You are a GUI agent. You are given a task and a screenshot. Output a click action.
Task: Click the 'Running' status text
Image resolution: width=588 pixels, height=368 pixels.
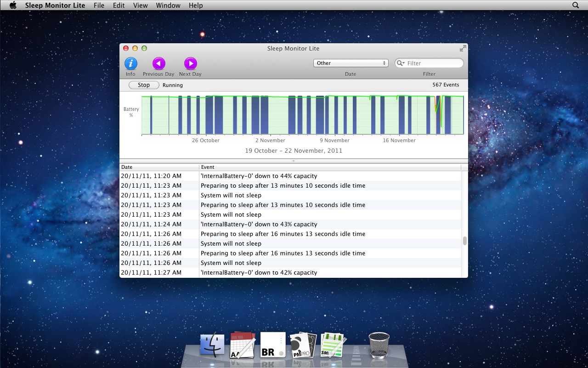(173, 85)
